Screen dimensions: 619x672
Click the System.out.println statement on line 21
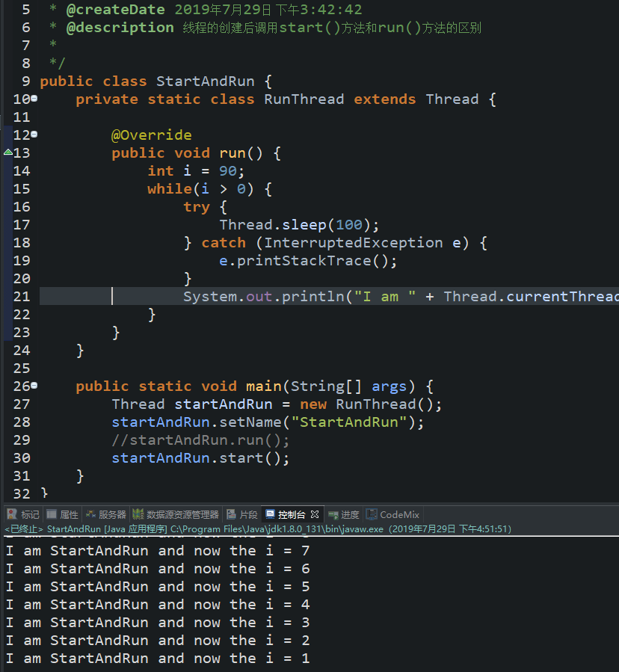[401, 297]
